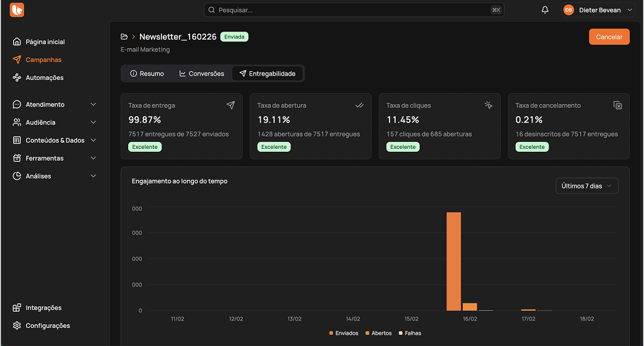Screen dimensions: 644x346
Task: Toggle Falhas series in chart legend
Action: pyautogui.click(x=410, y=333)
